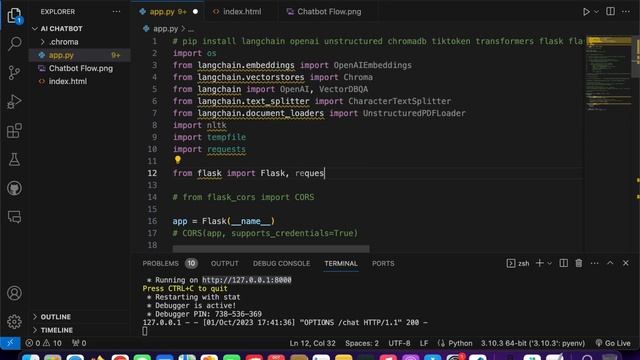Open app.py in the file explorer
640x360 pixels.
tap(80, 55)
